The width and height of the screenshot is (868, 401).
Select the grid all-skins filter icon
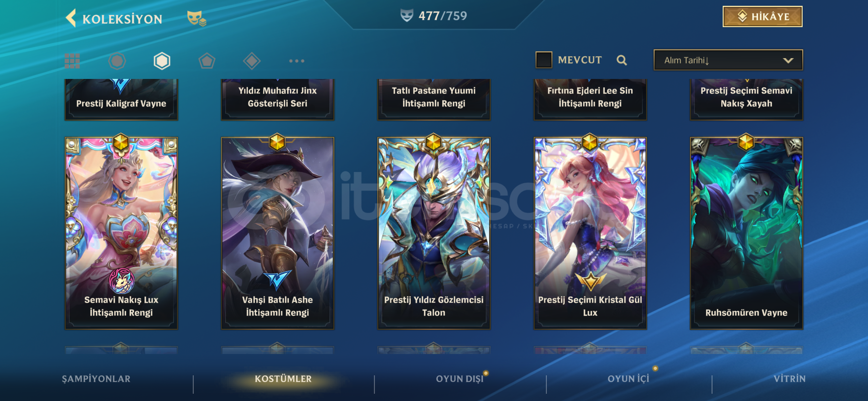click(x=72, y=61)
